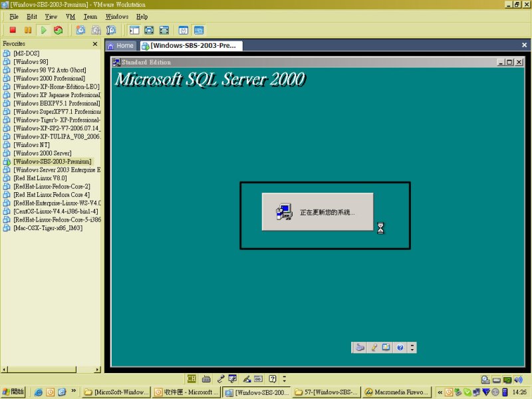Image resolution: width=532 pixels, height=399 pixels.
Task: Select [Windows 2000 Professional] favorite
Action: click(49, 78)
